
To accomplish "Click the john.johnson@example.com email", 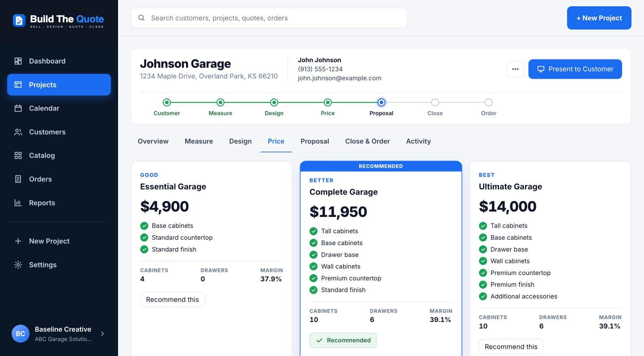I will [339, 78].
